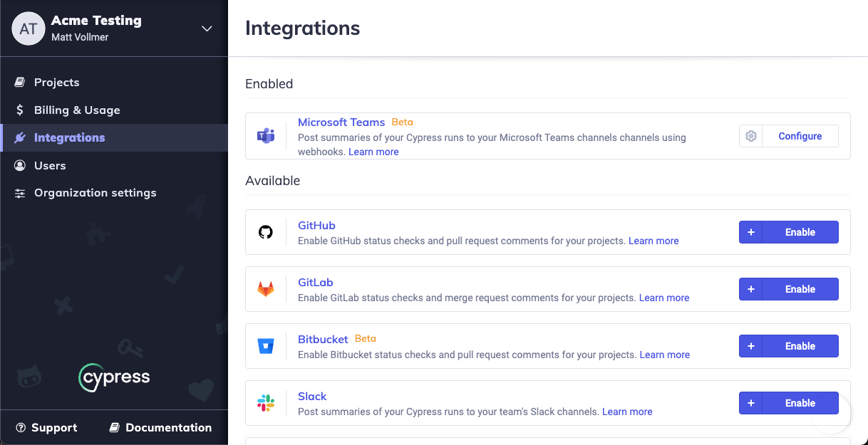Open Microsoft Teams settings via the gear icon
This screenshot has width=868, height=445.
tap(750, 135)
